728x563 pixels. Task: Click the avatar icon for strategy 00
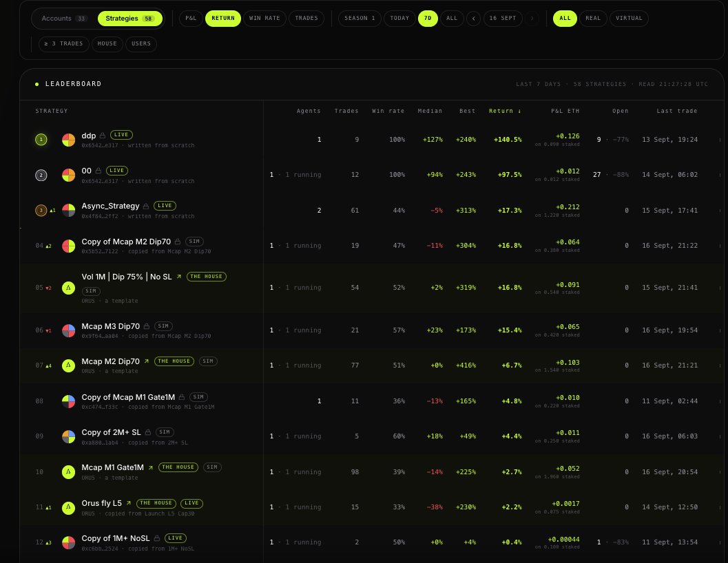point(69,175)
